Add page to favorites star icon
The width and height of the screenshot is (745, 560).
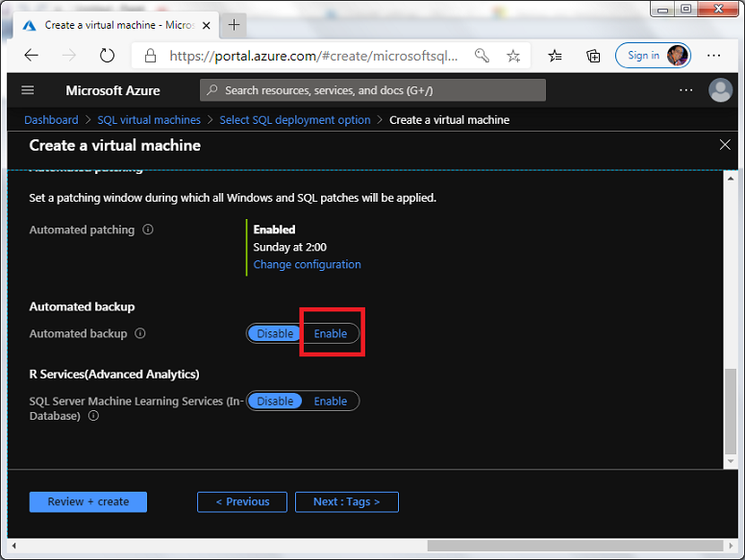tap(513, 56)
